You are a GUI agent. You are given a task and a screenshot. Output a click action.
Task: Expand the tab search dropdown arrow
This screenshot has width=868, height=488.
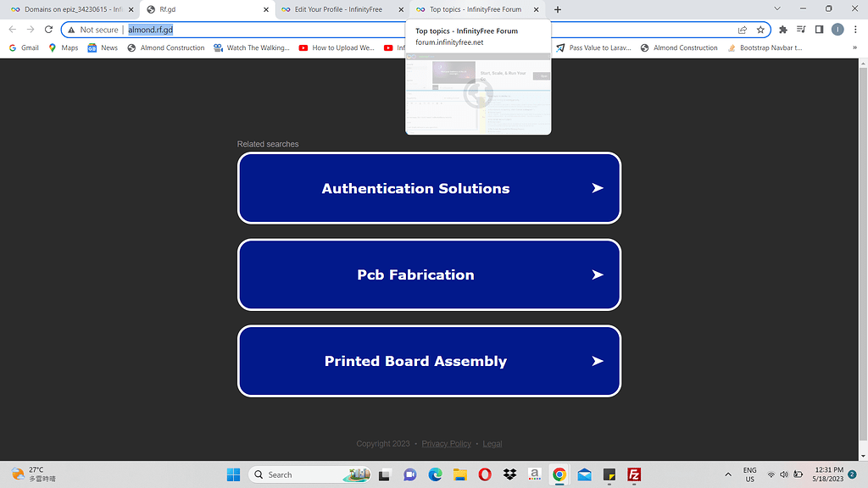coord(777,8)
